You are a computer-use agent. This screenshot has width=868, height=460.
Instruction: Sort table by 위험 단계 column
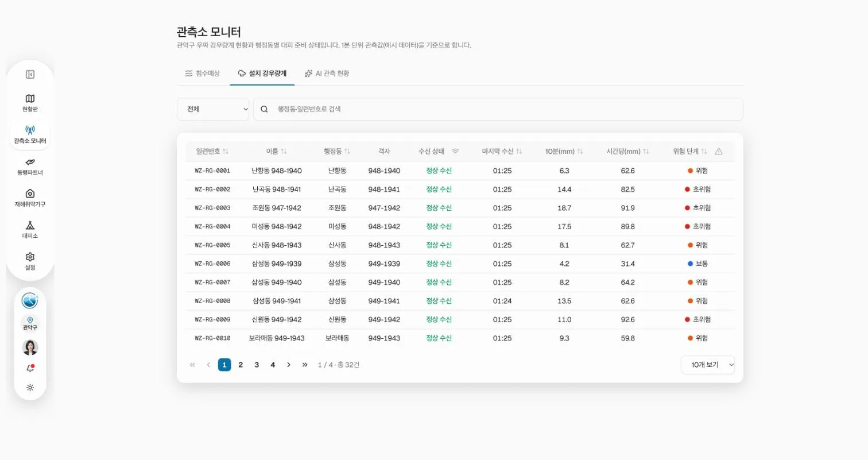(691, 151)
